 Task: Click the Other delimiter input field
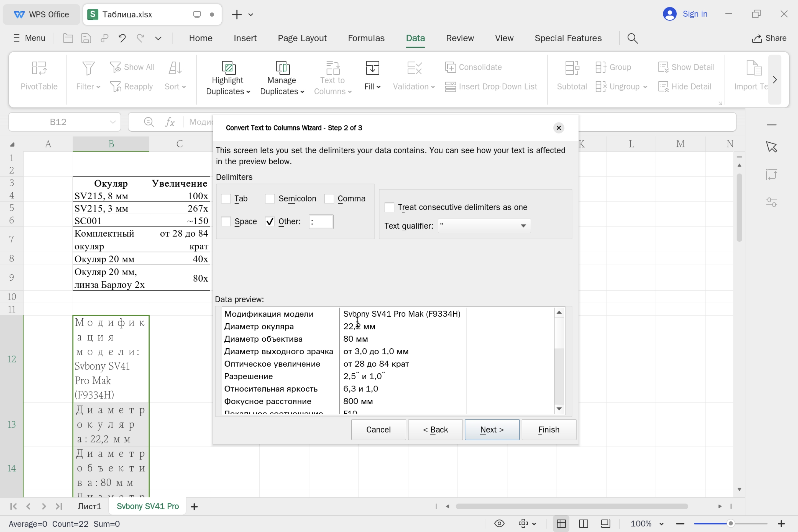pyautogui.click(x=321, y=222)
